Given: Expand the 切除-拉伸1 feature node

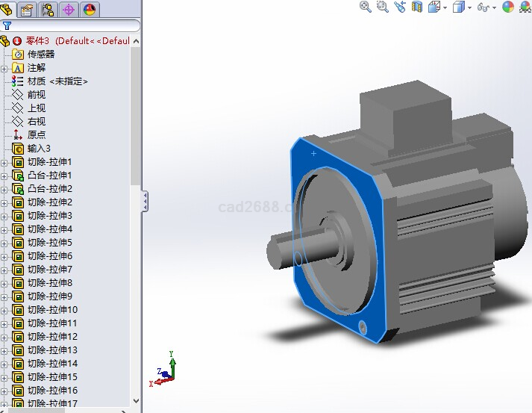Looking at the screenshot, I should pyautogui.click(x=4, y=163).
